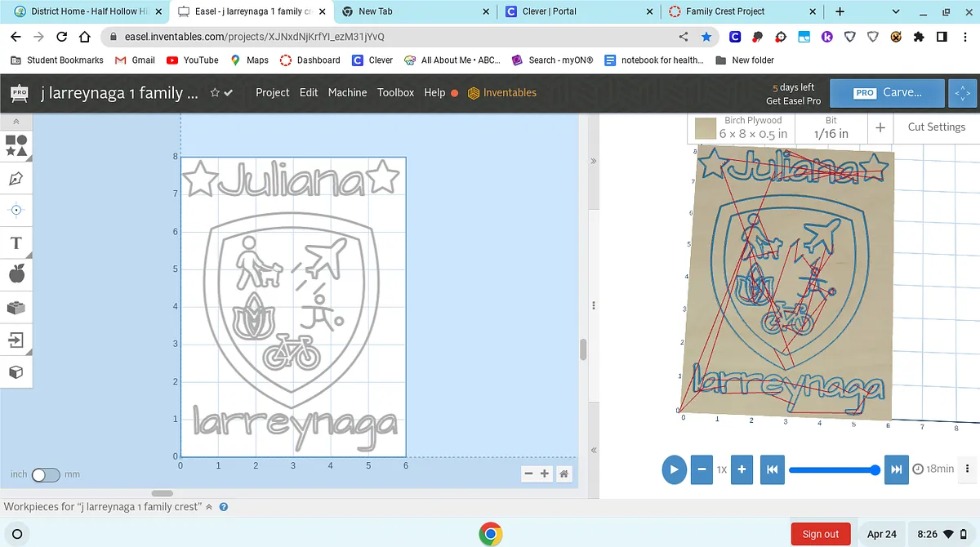The width and height of the screenshot is (980, 547).
Task: Click the home view reset icon
Action: coord(563,474)
